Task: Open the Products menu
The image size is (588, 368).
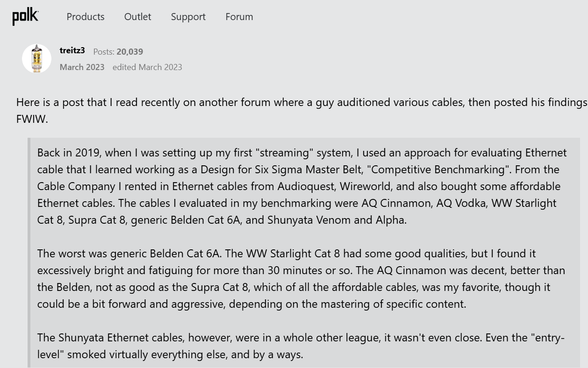Action: [x=86, y=17]
